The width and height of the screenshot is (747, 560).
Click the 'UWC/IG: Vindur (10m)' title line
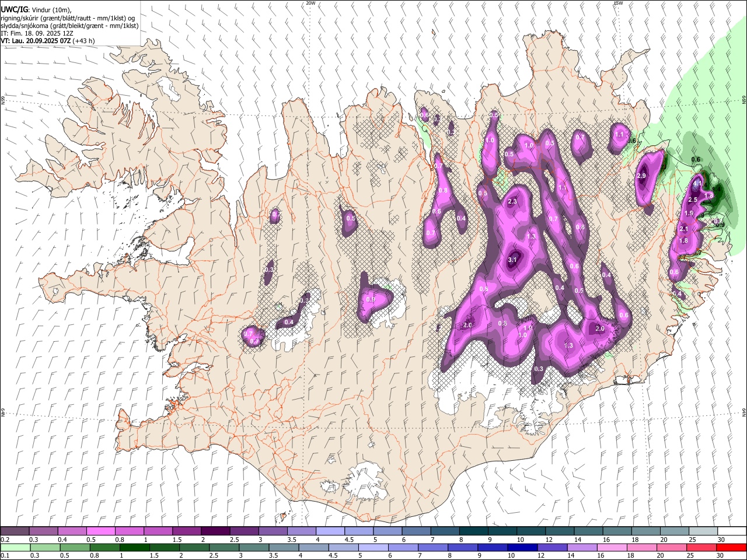36,10
